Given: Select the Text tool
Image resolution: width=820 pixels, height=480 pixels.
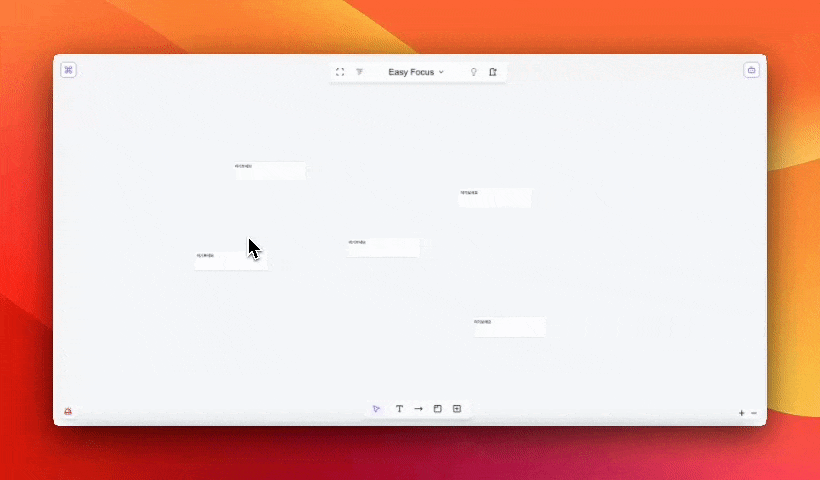Looking at the screenshot, I should click(399, 409).
